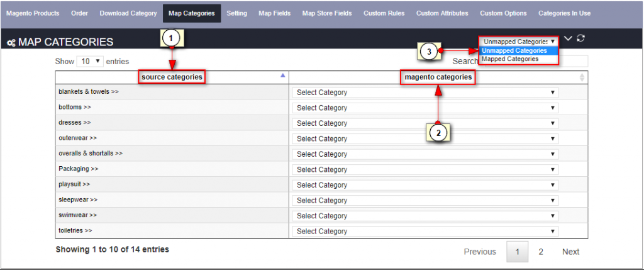Open Select Category dropdown for Packaging
Viewport: 644px width, 270px height.
[425, 169]
